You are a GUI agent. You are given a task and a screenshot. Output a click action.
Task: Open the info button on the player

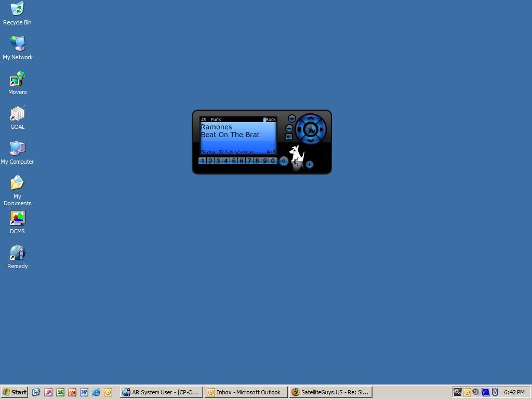click(x=310, y=165)
